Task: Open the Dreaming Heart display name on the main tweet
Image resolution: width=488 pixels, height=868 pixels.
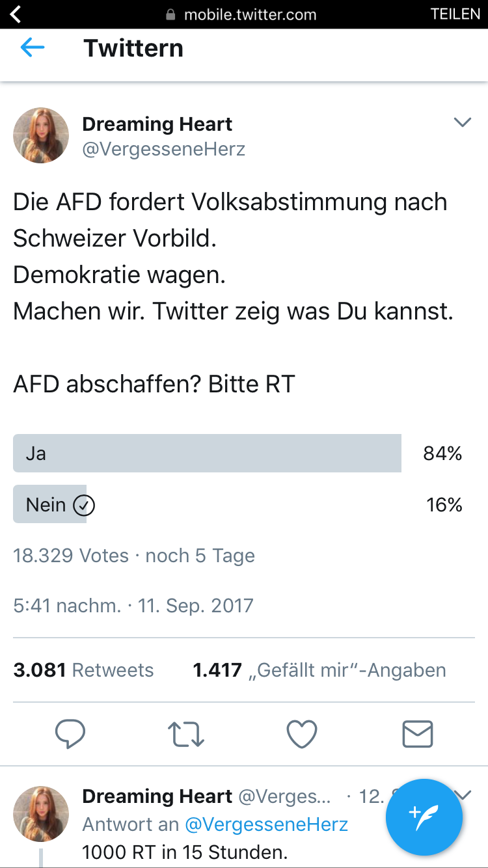Action: click(157, 124)
